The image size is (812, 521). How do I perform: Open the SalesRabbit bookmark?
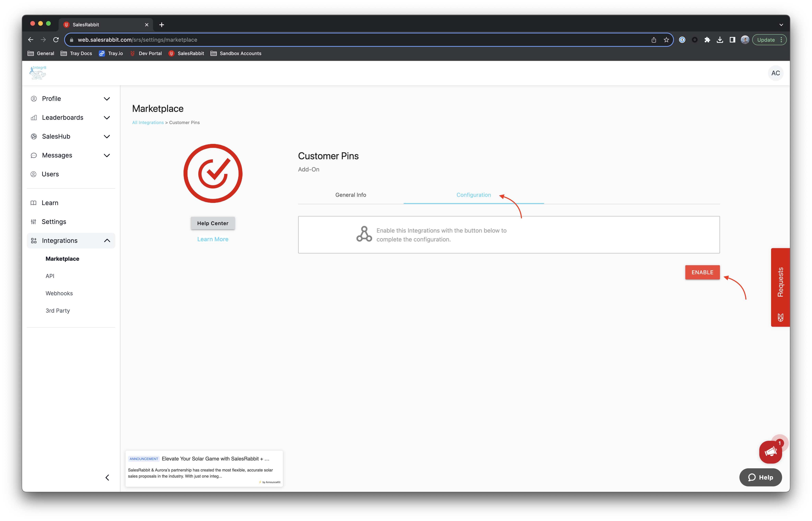click(186, 53)
